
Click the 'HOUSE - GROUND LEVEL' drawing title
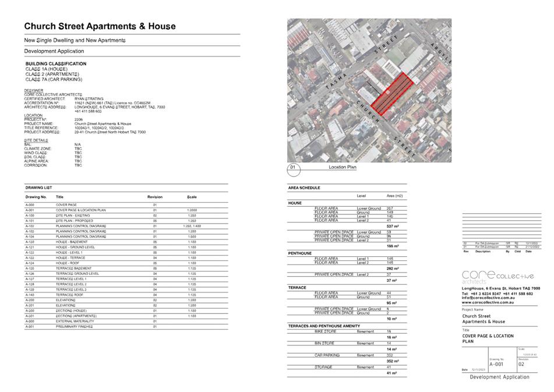click(75, 247)
